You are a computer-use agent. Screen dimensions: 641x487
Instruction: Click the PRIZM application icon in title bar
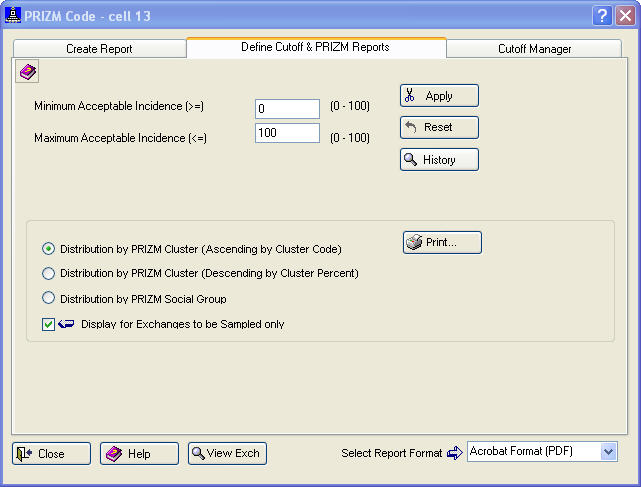(x=13, y=15)
